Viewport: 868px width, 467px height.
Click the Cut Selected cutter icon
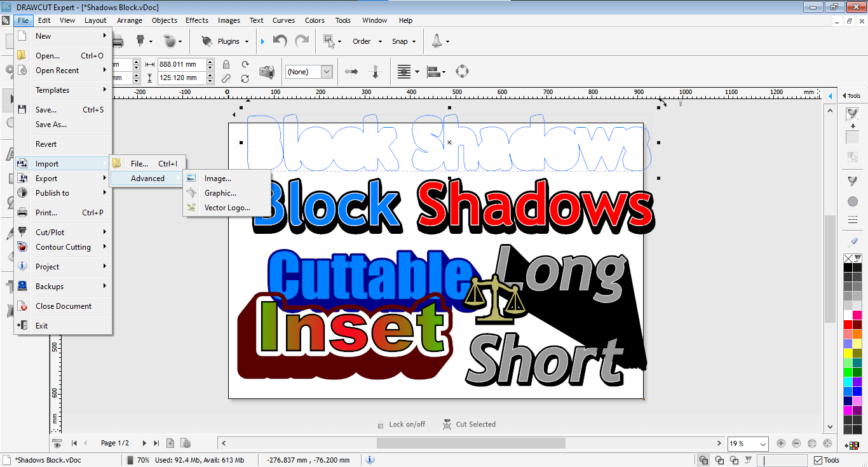click(x=447, y=424)
